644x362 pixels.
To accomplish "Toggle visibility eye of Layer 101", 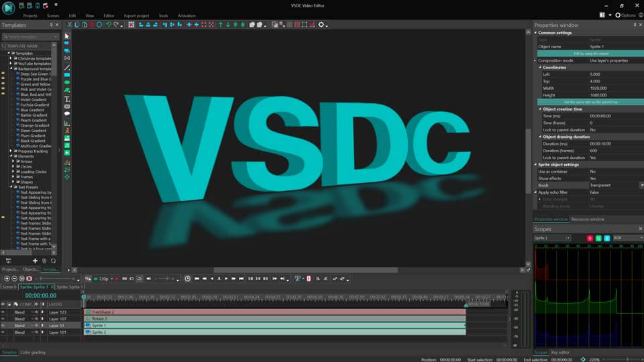I will [3, 333].
